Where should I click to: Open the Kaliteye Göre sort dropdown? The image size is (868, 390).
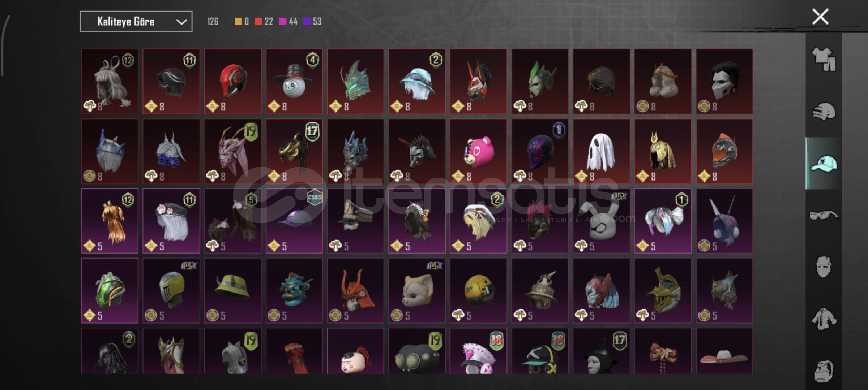coord(136,22)
